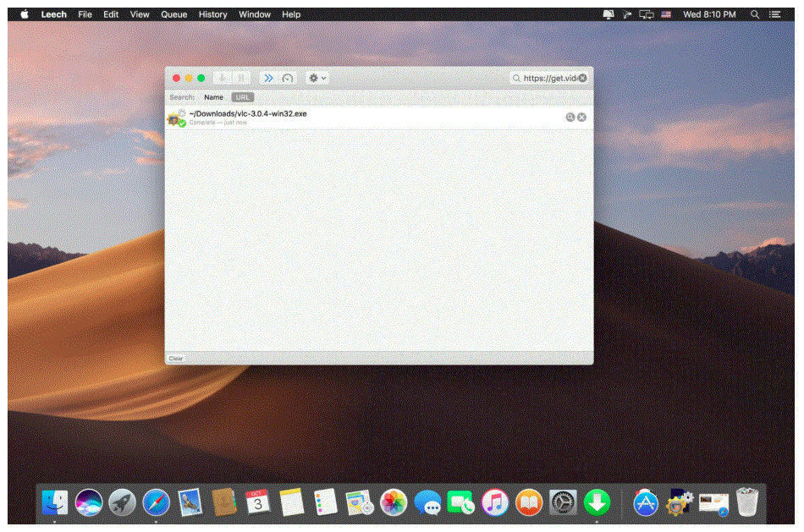Click the remote management arrow icon in menu bar
The width and height of the screenshot is (804, 532).
(627, 14)
